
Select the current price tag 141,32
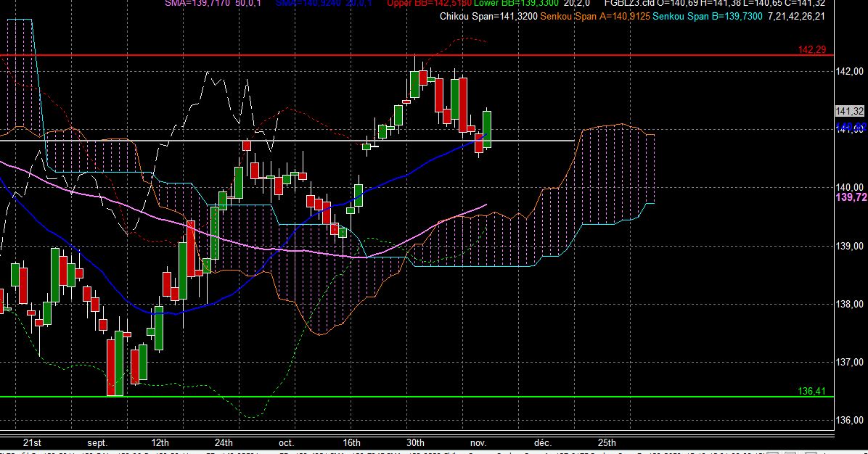pos(850,111)
